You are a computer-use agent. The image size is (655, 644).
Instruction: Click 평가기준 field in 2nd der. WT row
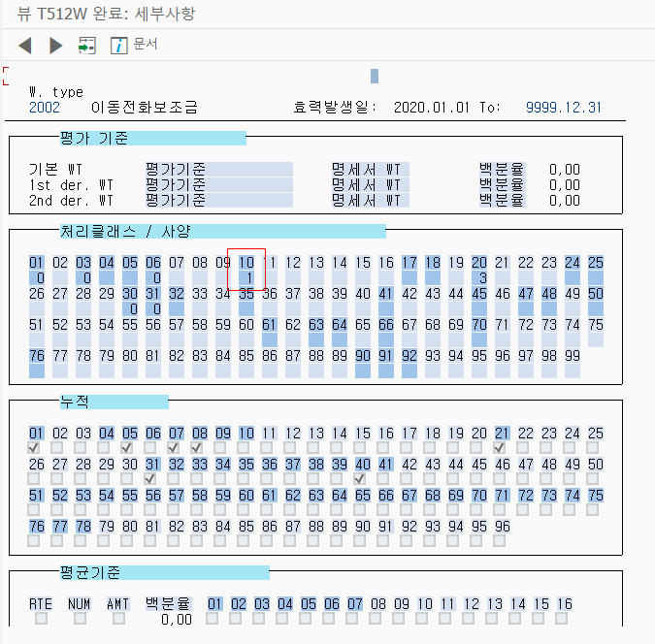219,200
